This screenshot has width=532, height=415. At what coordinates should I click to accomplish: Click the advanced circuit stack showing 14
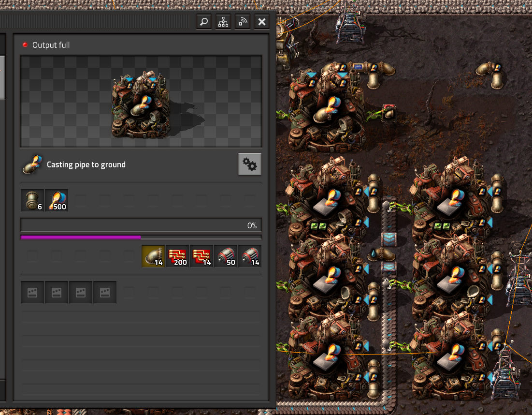[201, 256]
